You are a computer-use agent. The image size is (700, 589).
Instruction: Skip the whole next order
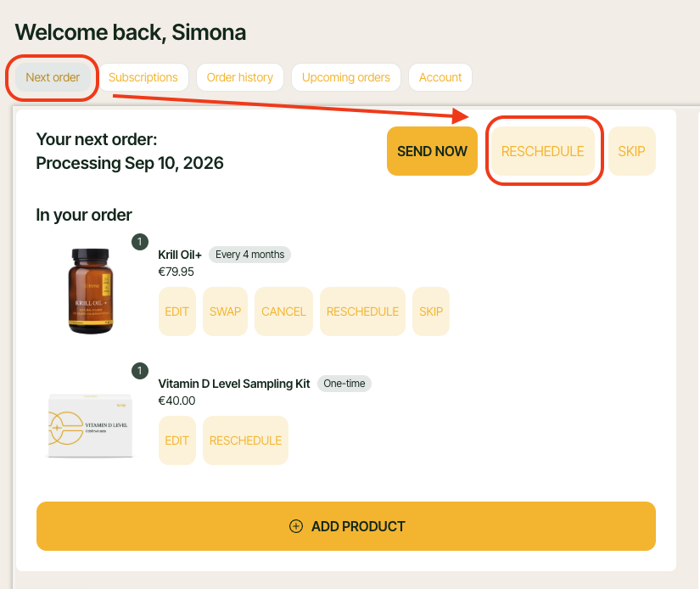[x=631, y=151]
